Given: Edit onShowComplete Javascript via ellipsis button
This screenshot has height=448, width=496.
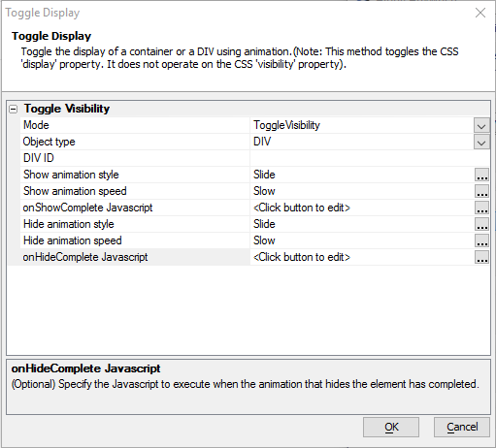Looking at the screenshot, I should pyautogui.click(x=481, y=208).
